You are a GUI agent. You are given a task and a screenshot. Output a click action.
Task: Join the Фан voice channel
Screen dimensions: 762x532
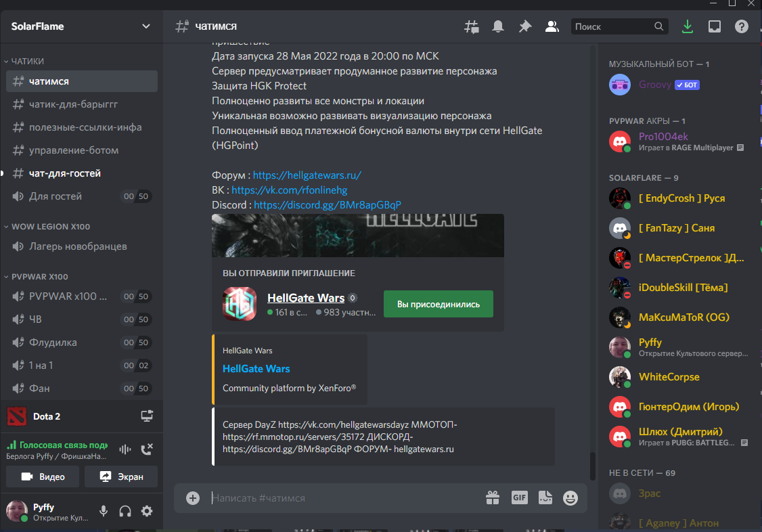coord(82,389)
